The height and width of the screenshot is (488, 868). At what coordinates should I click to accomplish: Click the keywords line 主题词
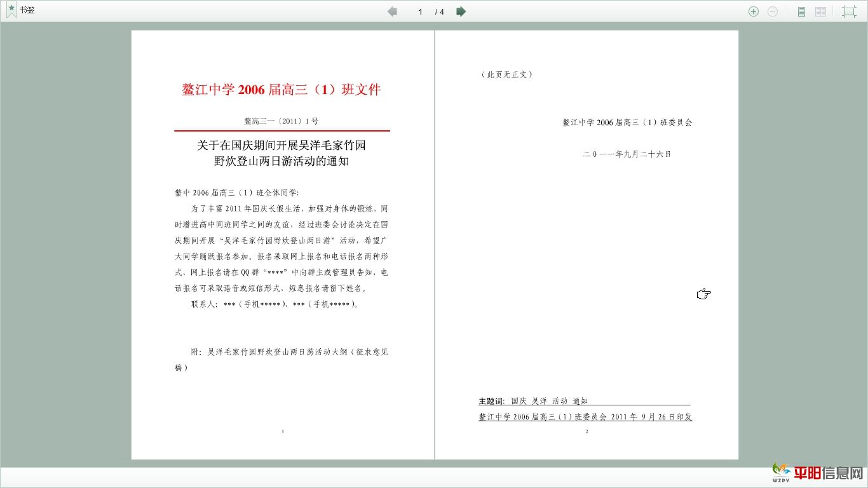[585, 401]
